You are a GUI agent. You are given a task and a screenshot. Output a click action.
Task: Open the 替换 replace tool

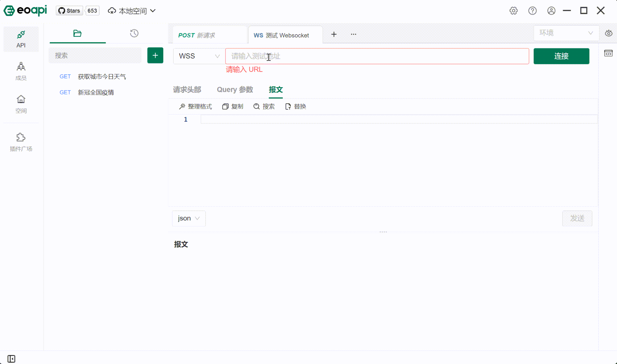295,106
